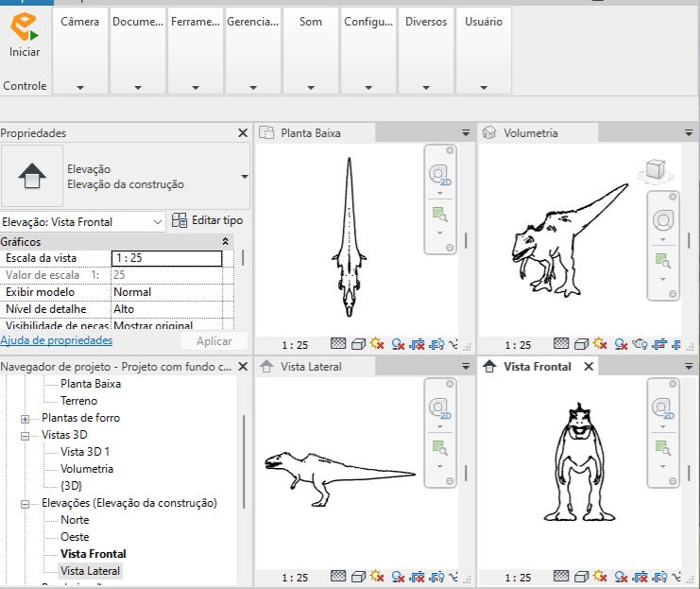Open 2D steering wheel in Planta Baixa navigation bar
700x589 pixels.
click(x=439, y=175)
